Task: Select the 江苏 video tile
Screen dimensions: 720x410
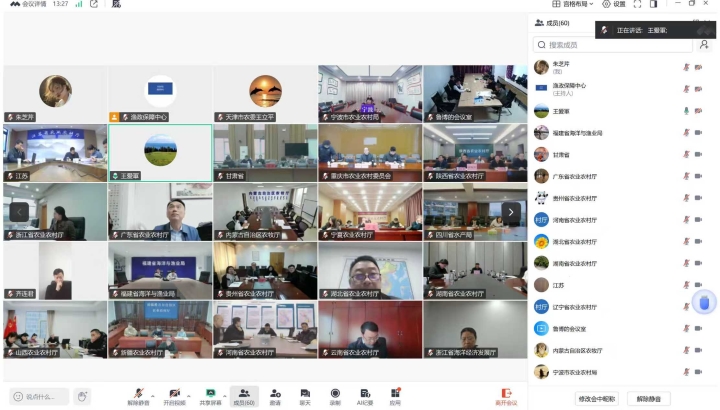Action: (x=55, y=152)
